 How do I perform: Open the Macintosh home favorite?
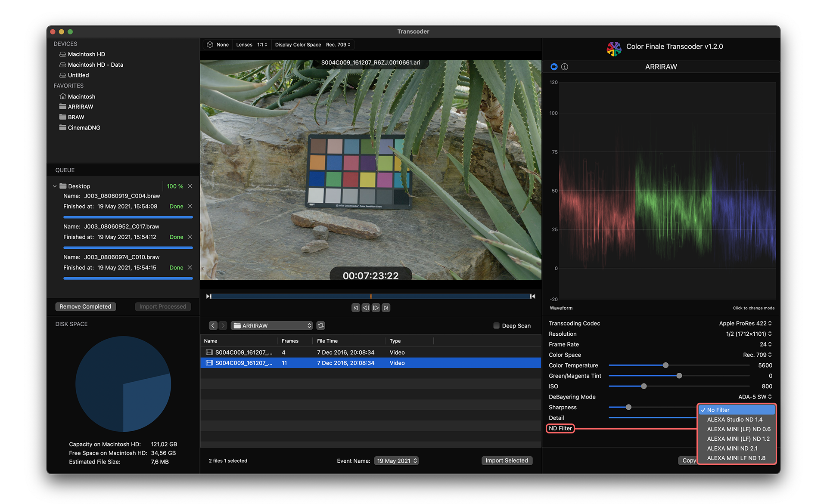point(81,96)
